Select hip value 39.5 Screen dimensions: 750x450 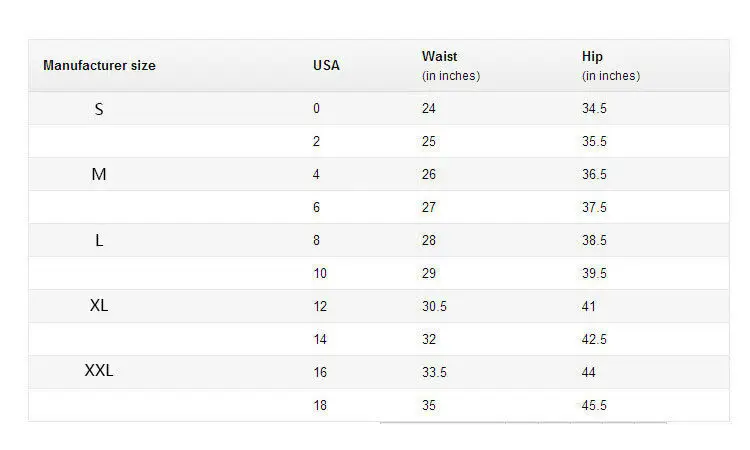[x=594, y=274]
